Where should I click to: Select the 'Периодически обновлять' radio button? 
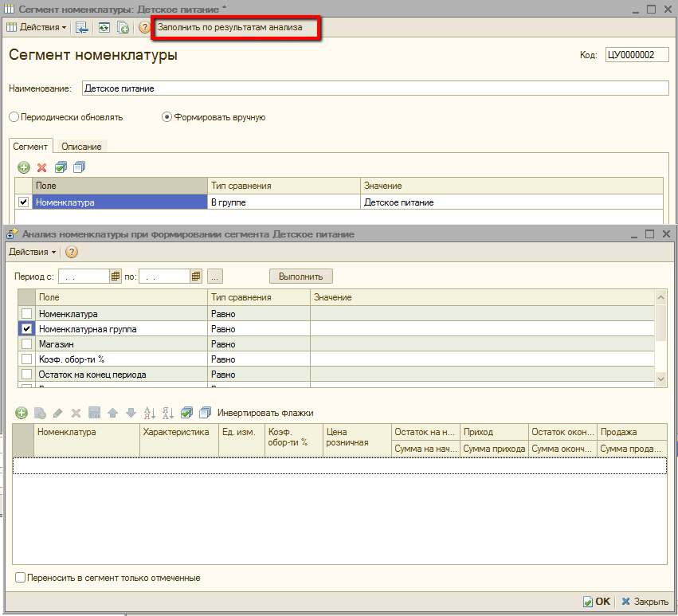click(14, 117)
